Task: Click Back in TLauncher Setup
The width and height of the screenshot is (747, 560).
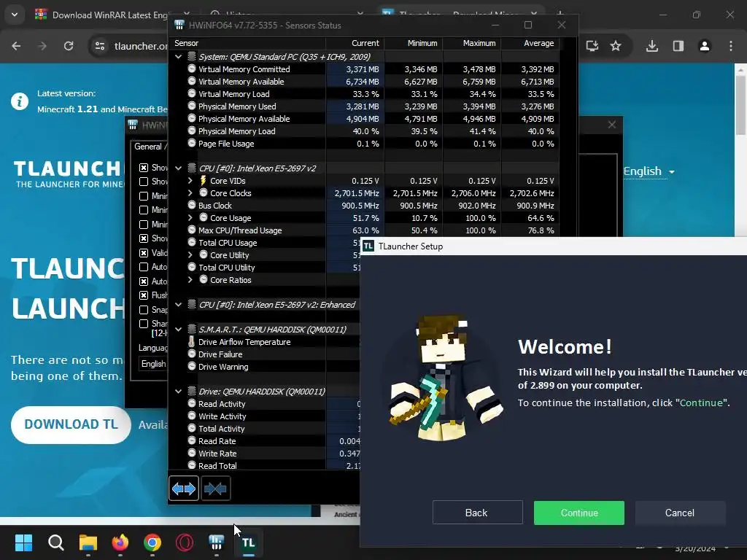Action: [x=477, y=513]
